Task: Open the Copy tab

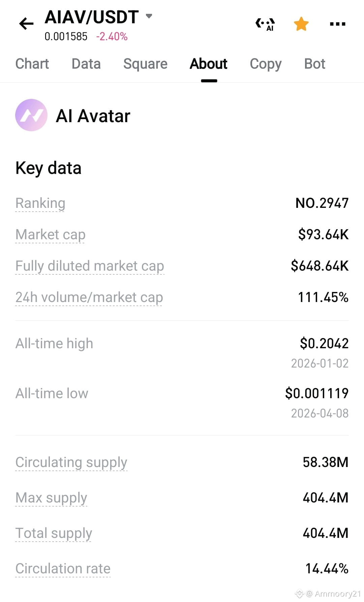Action: point(266,64)
